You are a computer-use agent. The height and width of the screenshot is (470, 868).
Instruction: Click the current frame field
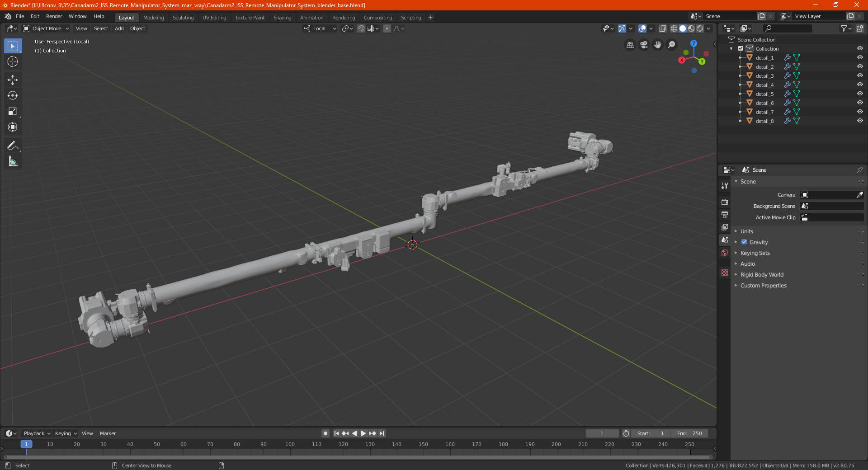click(x=602, y=433)
